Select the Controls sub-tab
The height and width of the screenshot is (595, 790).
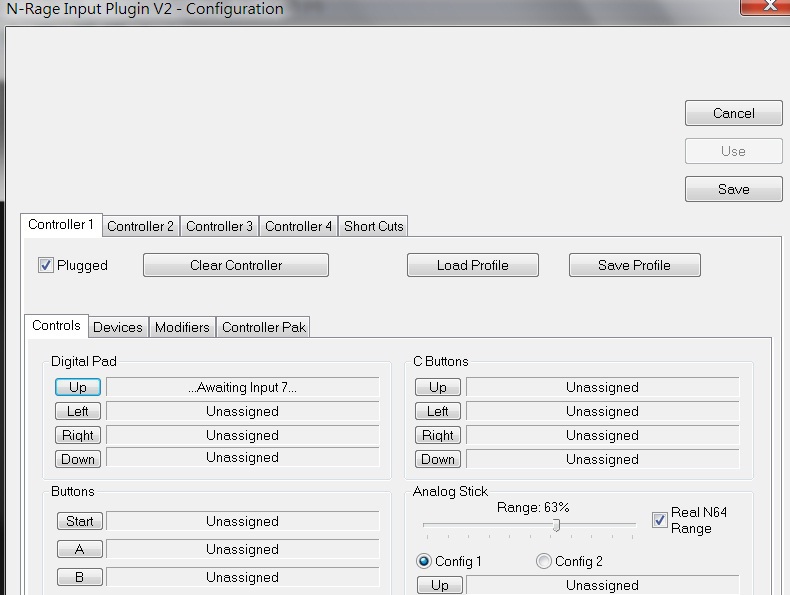pos(56,325)
